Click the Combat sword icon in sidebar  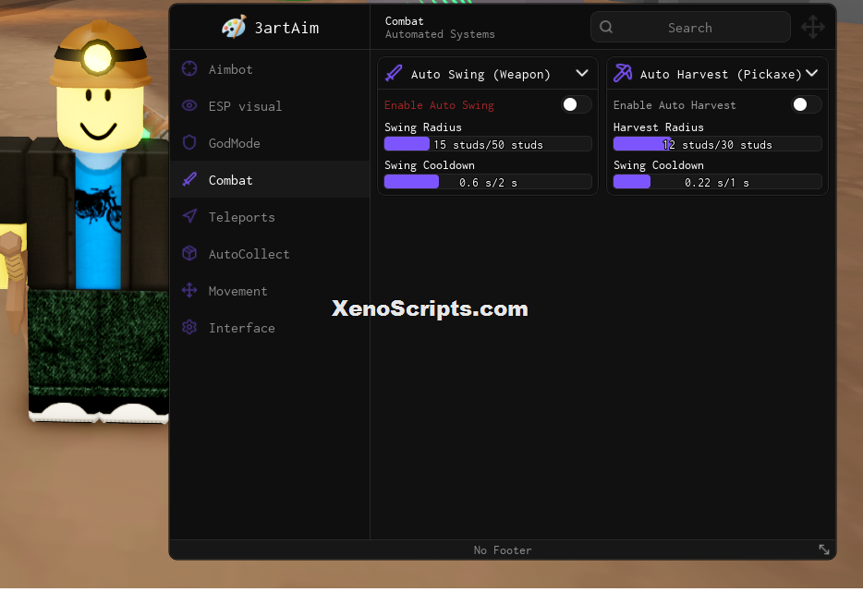[x=189, y=179]
